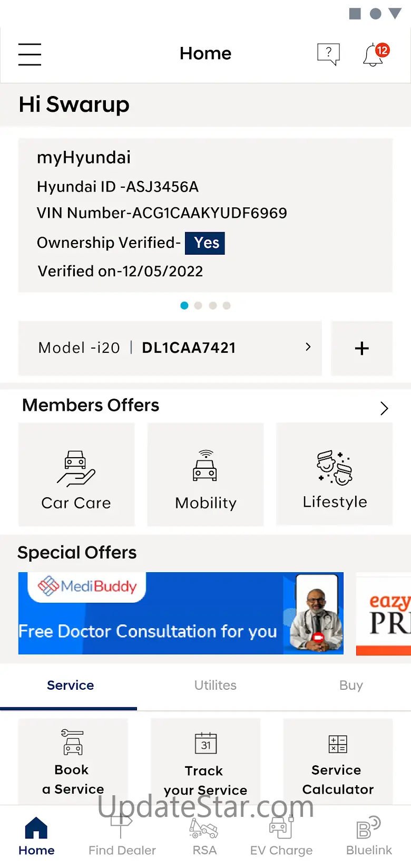
Task: Open the hamburger menu
Action: coord(30,54)
